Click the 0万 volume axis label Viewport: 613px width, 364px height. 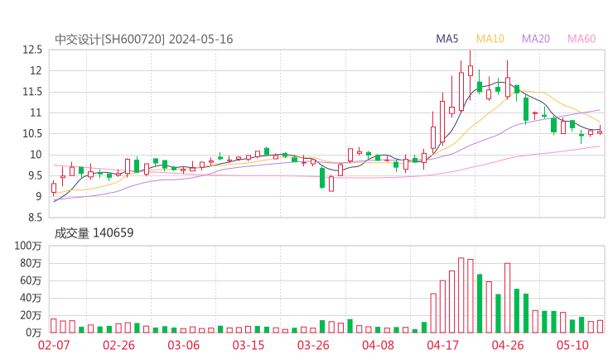point(33,333)
